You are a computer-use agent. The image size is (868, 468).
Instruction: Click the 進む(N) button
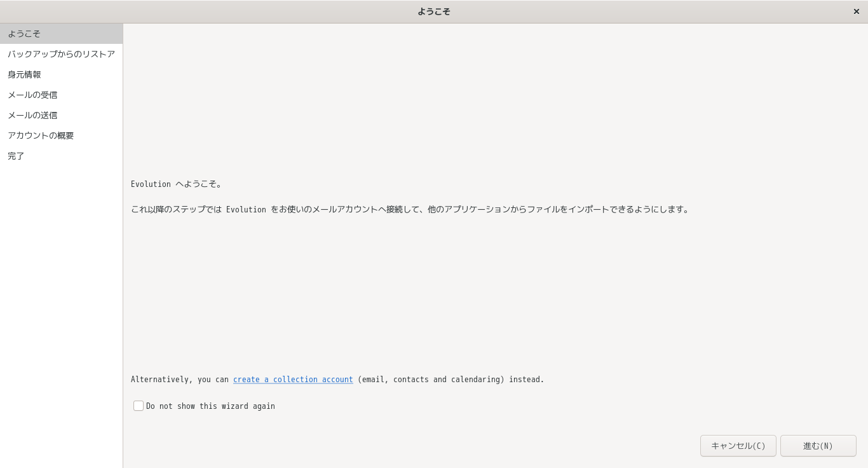click(x=818, y=446)
